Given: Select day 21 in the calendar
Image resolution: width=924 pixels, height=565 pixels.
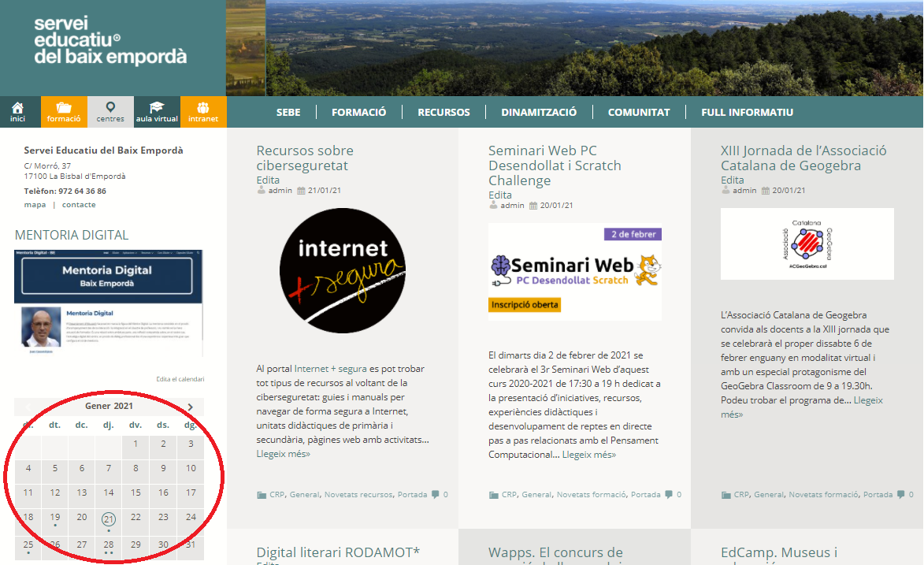Looking at the screenshot, I should pos(109,519).
